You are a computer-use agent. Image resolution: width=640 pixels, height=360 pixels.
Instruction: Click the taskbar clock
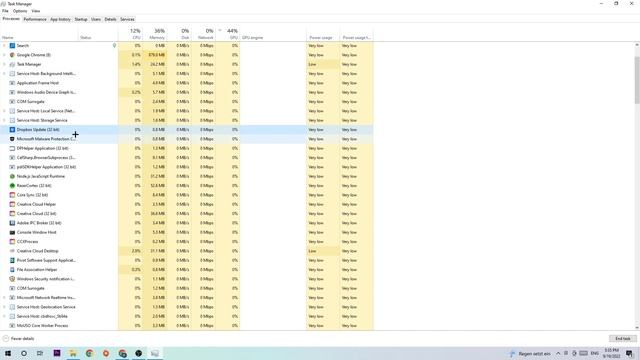click(x=612, y=353)
